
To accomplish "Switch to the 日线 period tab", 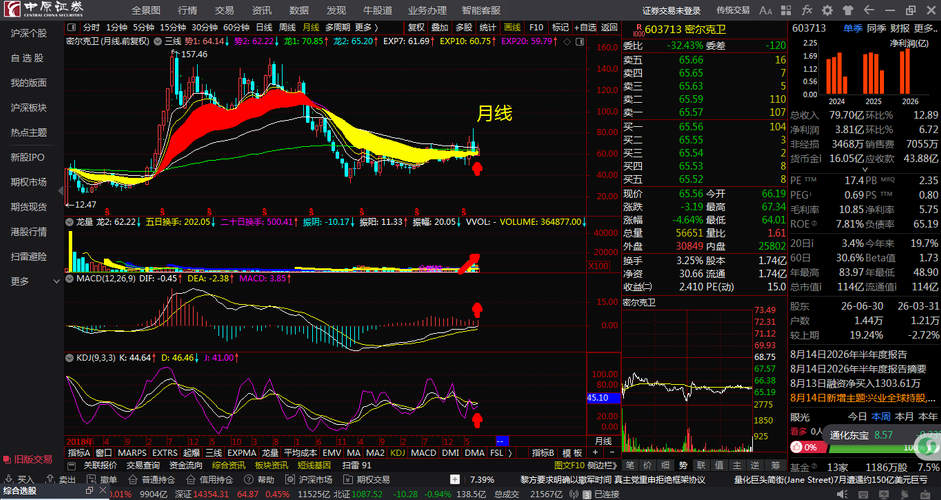I will (x=264, y=27).
